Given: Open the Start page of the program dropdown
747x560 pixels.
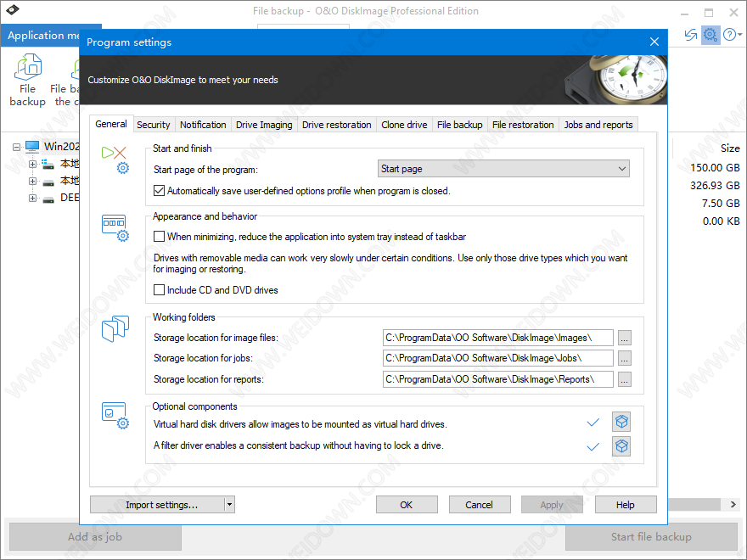Looking at the screenshot, I should pos(503,169).
